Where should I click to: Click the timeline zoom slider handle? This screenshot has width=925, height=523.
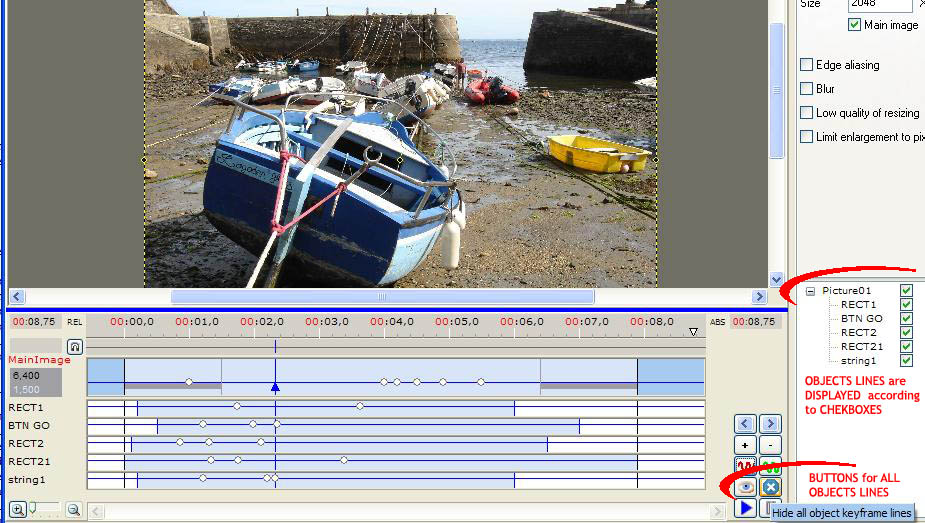click(x=32, y=508)
